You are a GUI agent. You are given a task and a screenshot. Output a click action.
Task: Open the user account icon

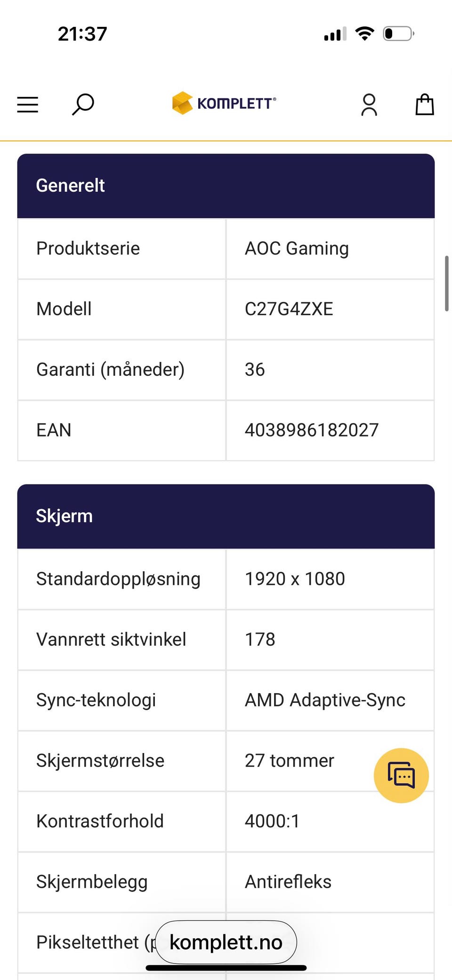coord(369,105)
